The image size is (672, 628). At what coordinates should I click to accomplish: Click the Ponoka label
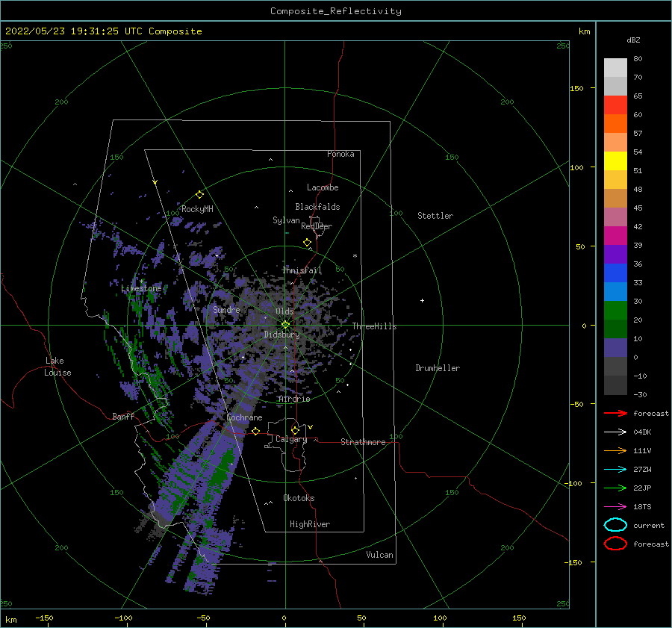[340, 154]
